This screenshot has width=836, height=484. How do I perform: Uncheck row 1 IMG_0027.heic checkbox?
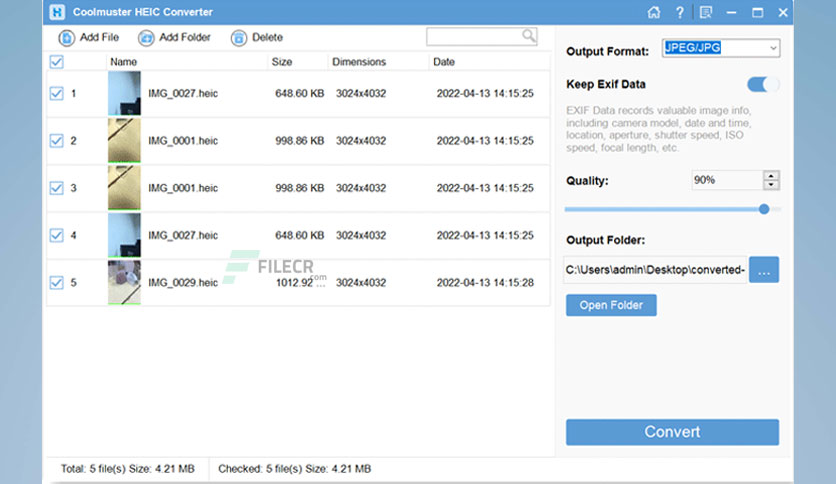57,94
